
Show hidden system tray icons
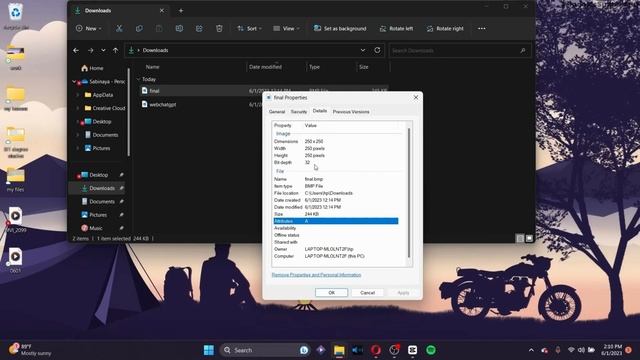[531, 350]
